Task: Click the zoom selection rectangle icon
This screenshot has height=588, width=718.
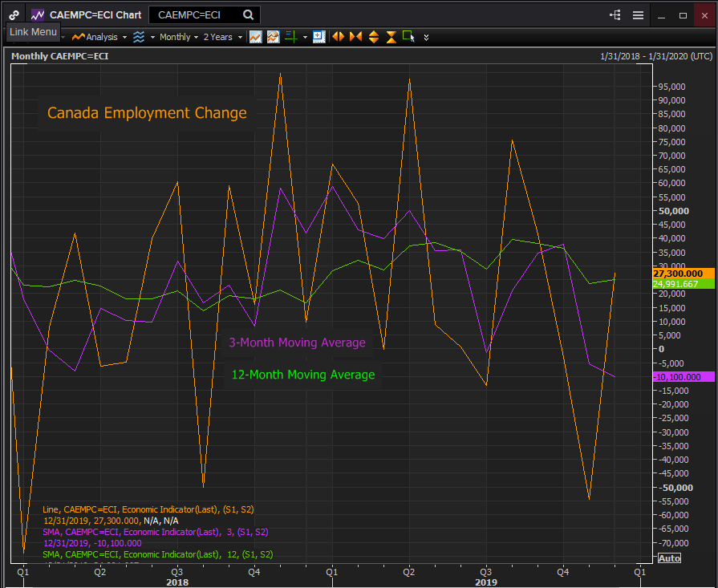Action: 408,37
